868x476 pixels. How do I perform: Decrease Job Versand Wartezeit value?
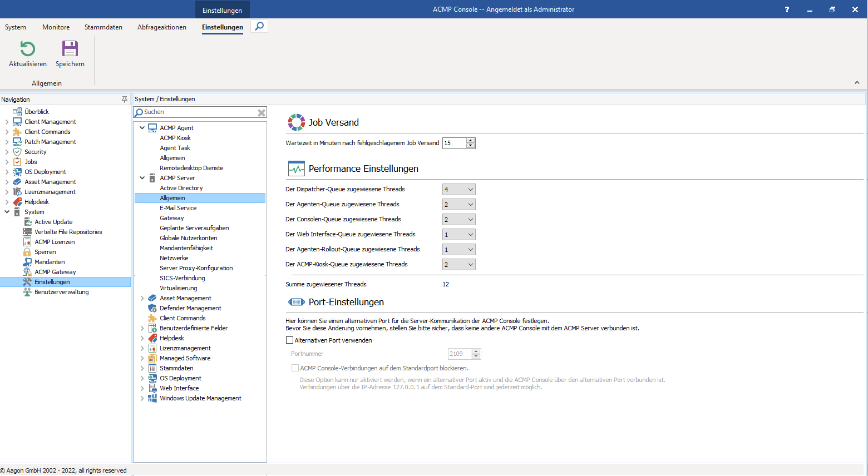point(471,146)
